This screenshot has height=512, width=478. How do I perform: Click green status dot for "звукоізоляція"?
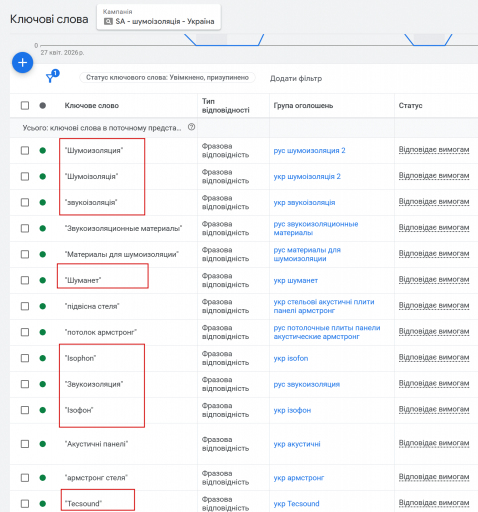(x=43, y=202)
